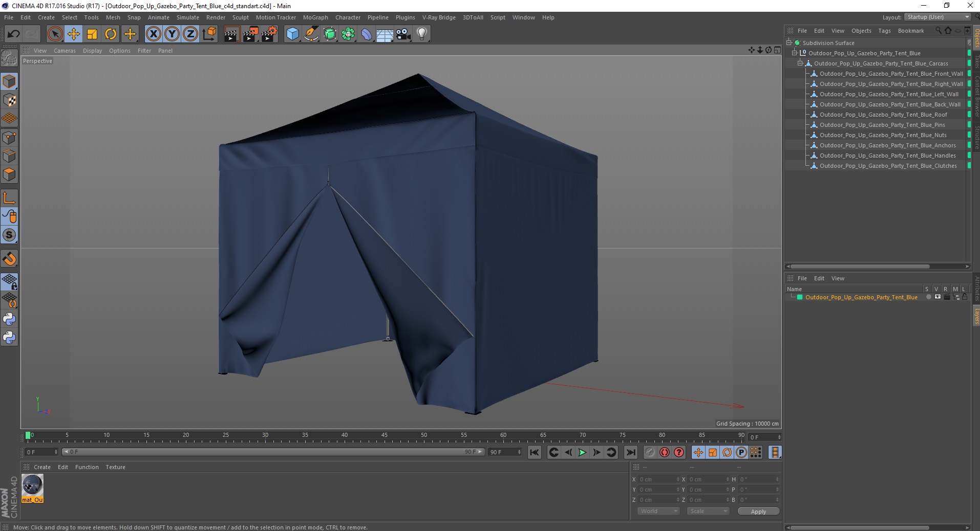This screenshot has width=980, height=531.
Task: Click the Apply coordinates button
Action: coord(758,512)
